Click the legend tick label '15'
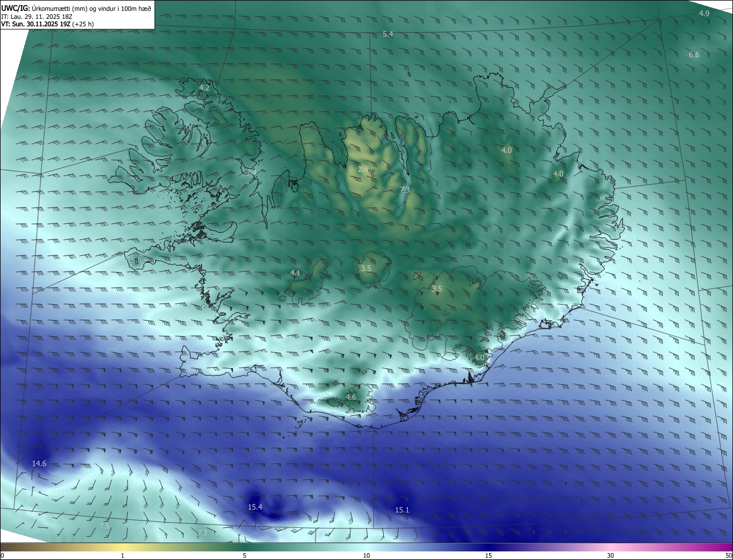733x560 pixels. pyautogui.click(x=488, y=555)
